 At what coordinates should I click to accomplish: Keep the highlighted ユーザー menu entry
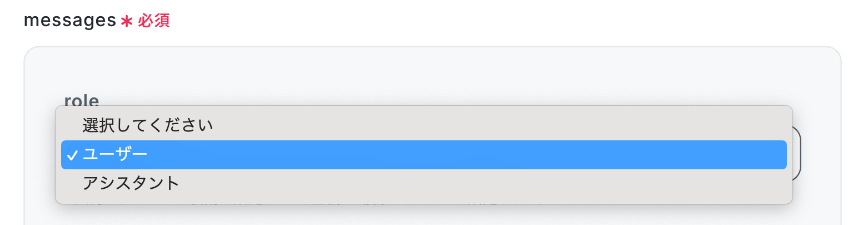click(423, 154)
